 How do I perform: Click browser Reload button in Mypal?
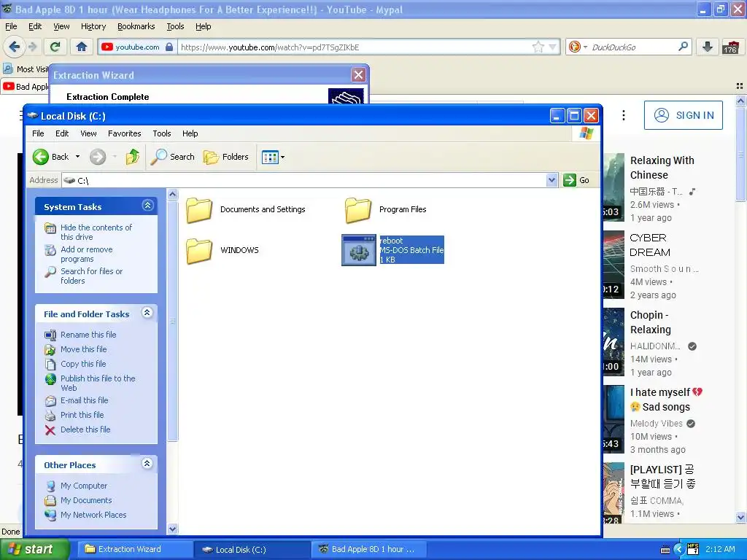[55, 47]
